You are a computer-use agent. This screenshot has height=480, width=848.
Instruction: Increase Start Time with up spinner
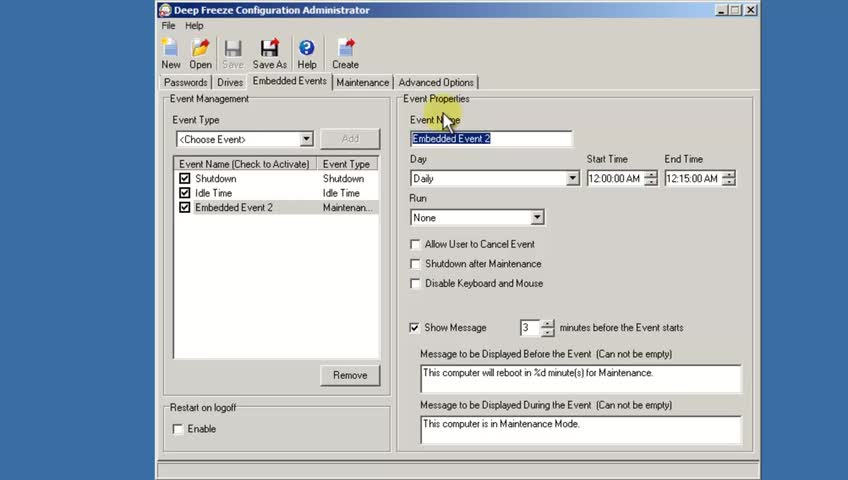pos(651,175)
